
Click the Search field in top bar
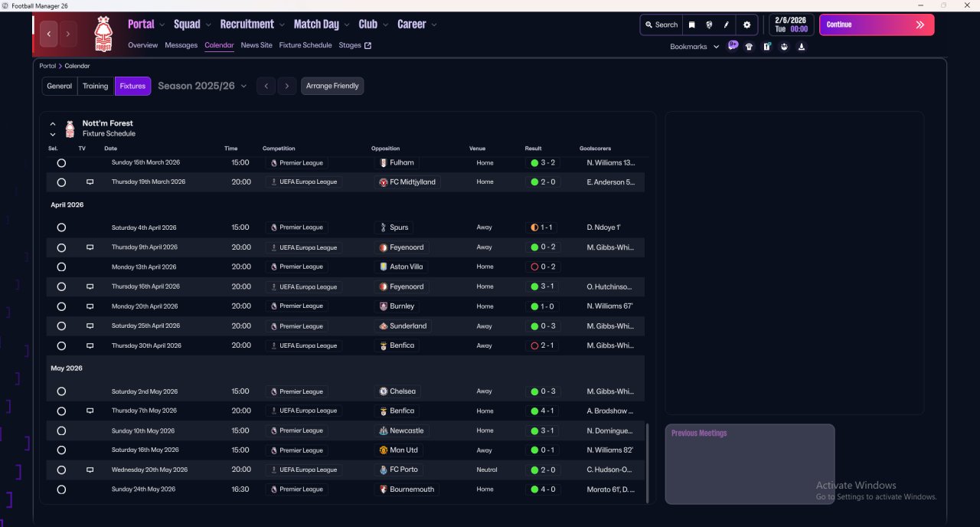click(x=661, y=25)
